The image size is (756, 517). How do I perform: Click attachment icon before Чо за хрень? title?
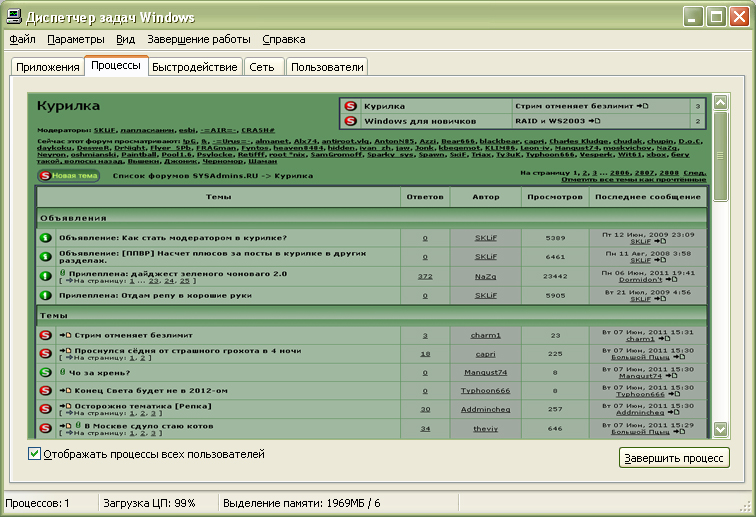click(x=62, y=372)
